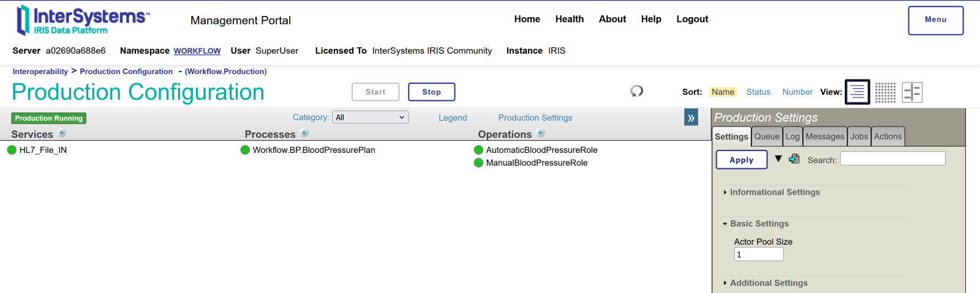Click the Actor Pool Size field
Screen dimensions: 980x293
[x=758, y=254]
